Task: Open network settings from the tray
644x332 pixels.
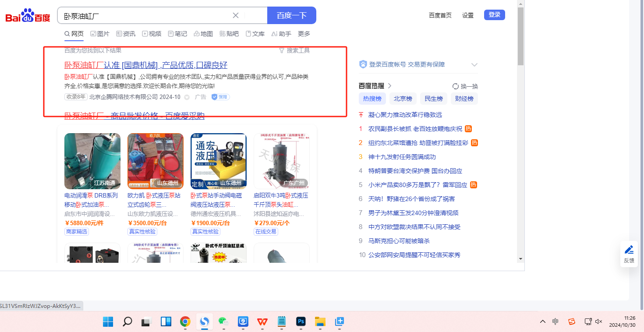Action: pos(588,321)
